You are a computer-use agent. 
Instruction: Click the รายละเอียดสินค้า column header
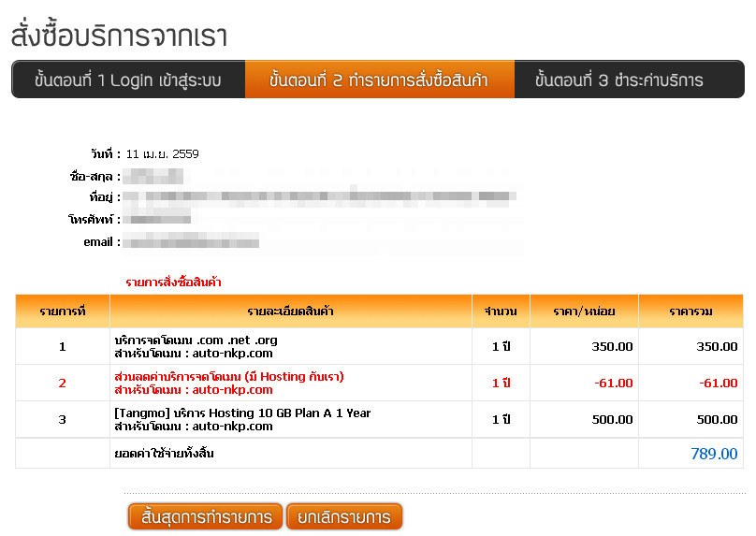[x=291, y=311]
